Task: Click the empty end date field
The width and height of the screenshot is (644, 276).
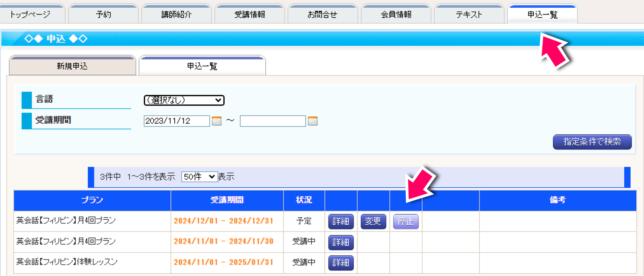Action: tap(273, 121)
